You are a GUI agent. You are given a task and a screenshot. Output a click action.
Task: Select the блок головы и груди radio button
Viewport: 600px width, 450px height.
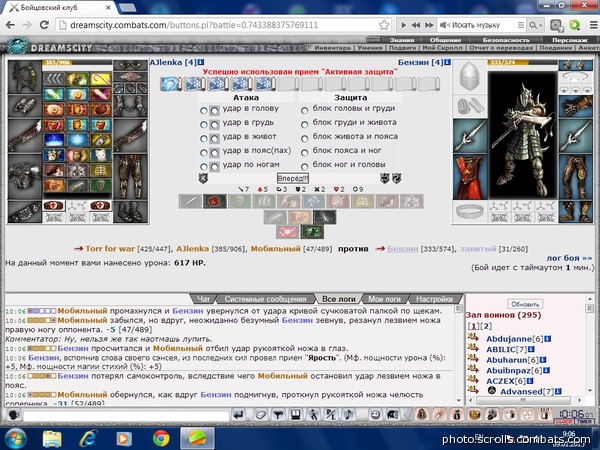pos(305,111)
